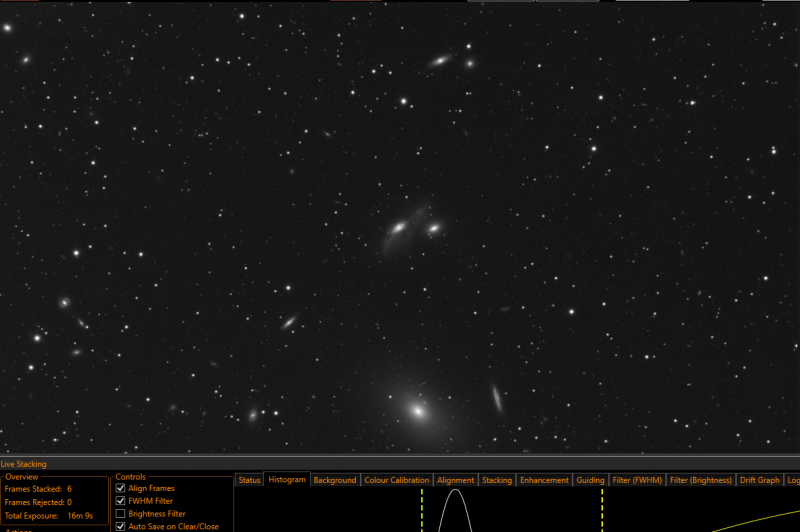The height and width of the screenshot is (532, 800).
Task: Disable the FWHM Filter checkbox
Action: 120,501
